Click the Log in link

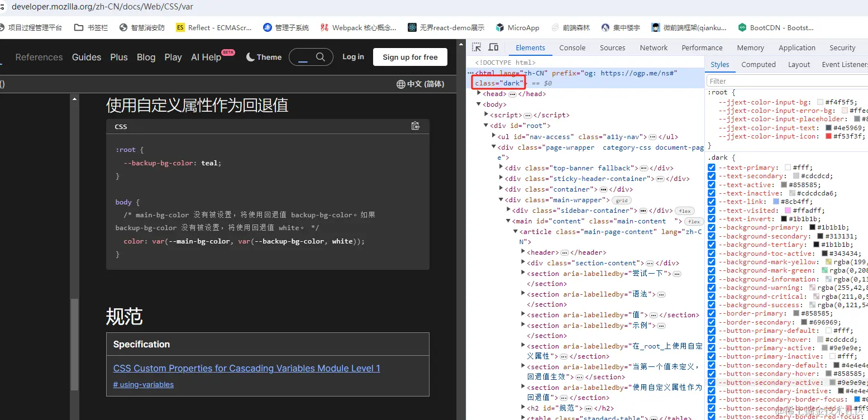[353, 57]
